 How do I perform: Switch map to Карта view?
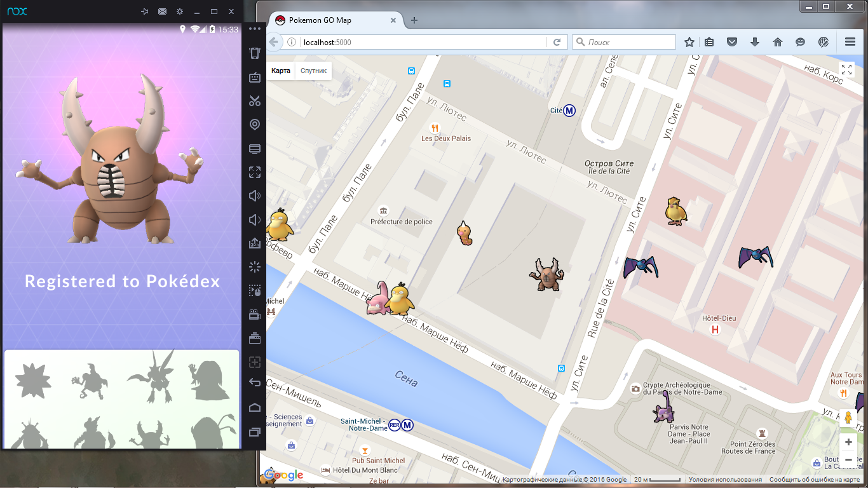click(x=281, y=71)
